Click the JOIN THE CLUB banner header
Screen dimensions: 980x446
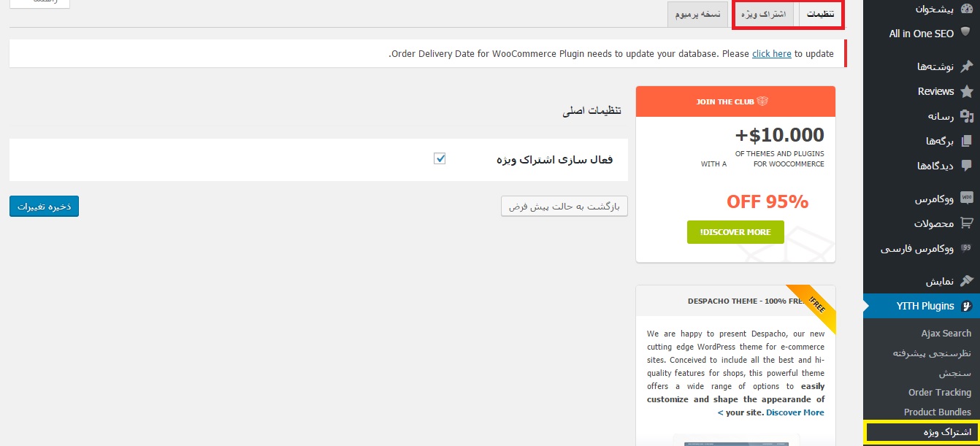(x=735, y=101)
